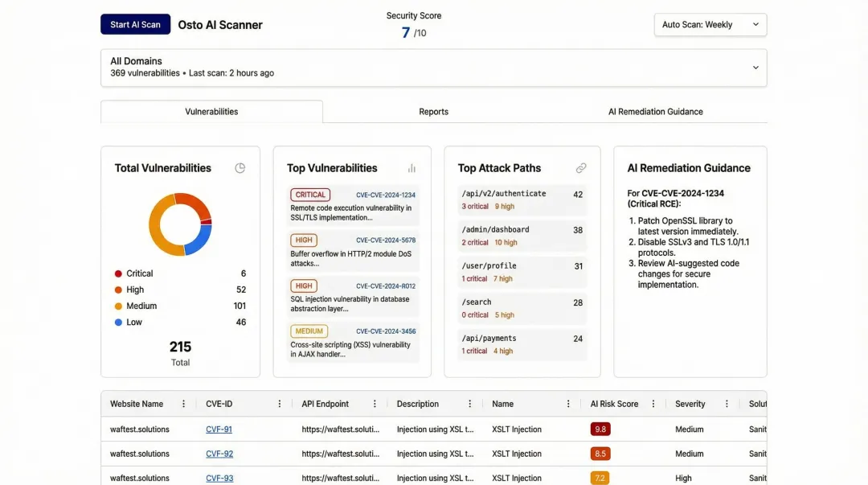The height and width of the screenshot is (485, 868).
Task: Switch to the AI Remediation Guidance tab
Action: click(655, 111)
